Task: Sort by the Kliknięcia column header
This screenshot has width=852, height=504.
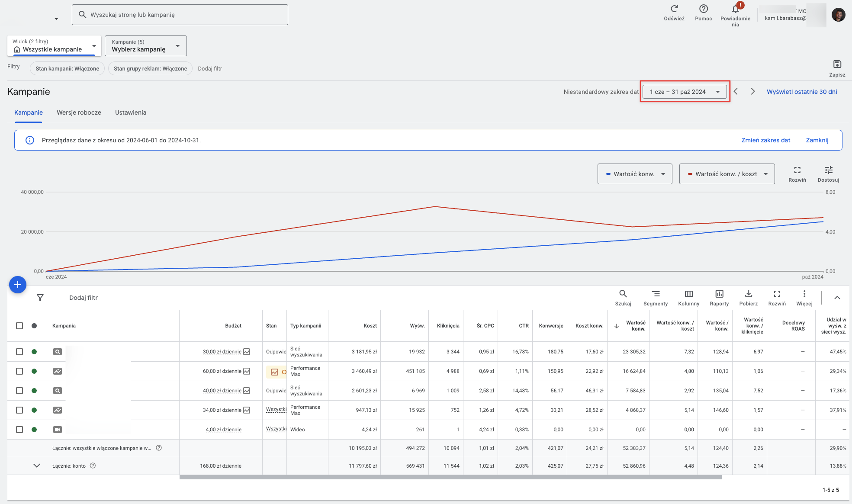Action: pyautogui.click(x=448, y=326)
